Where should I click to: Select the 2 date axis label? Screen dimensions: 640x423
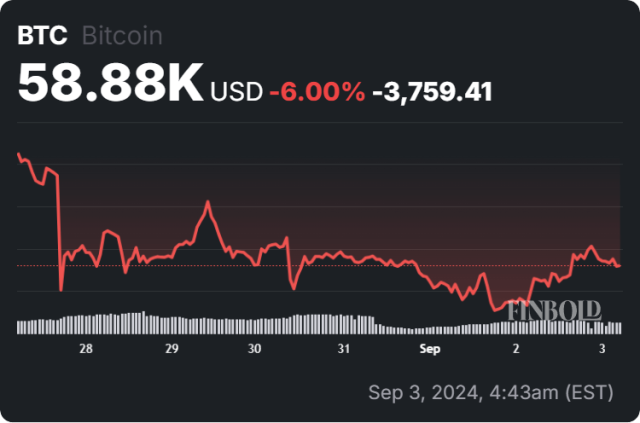pos(516,349)
